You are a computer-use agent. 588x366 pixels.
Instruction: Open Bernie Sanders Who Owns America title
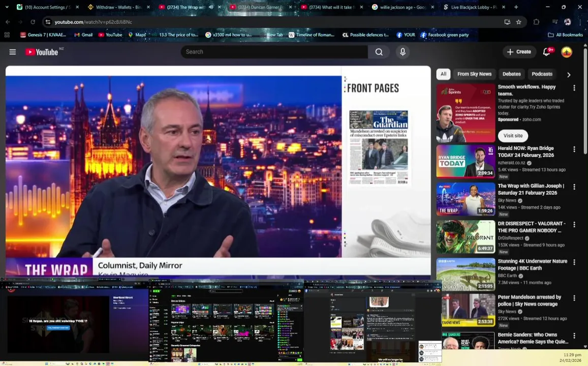[533, 338]
